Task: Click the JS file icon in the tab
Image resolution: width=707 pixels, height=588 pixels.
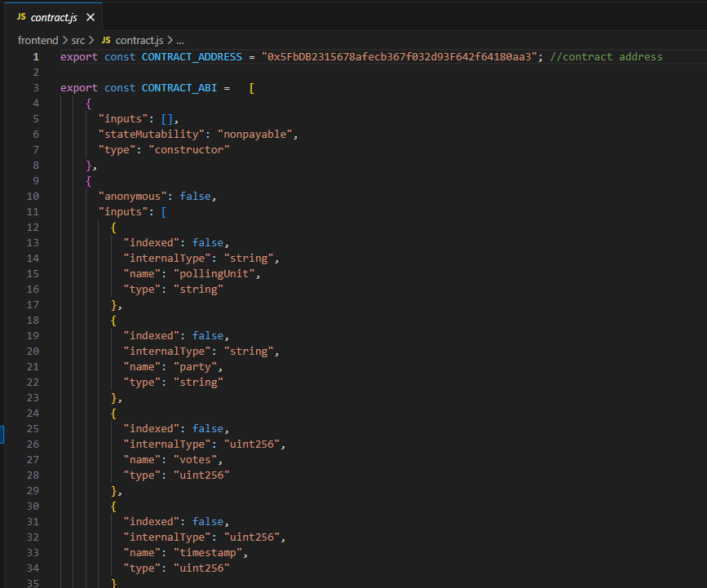Action: [21, 16]
